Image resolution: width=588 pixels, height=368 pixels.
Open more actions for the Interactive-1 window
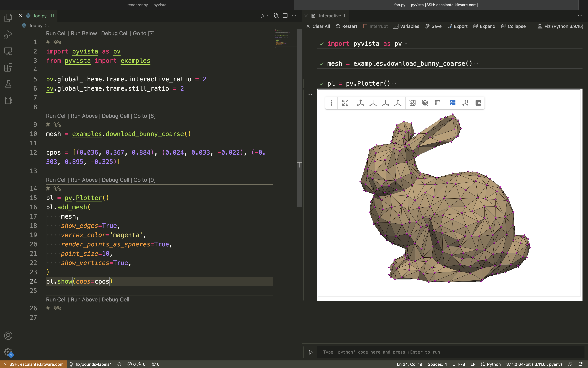click(580, 16)
